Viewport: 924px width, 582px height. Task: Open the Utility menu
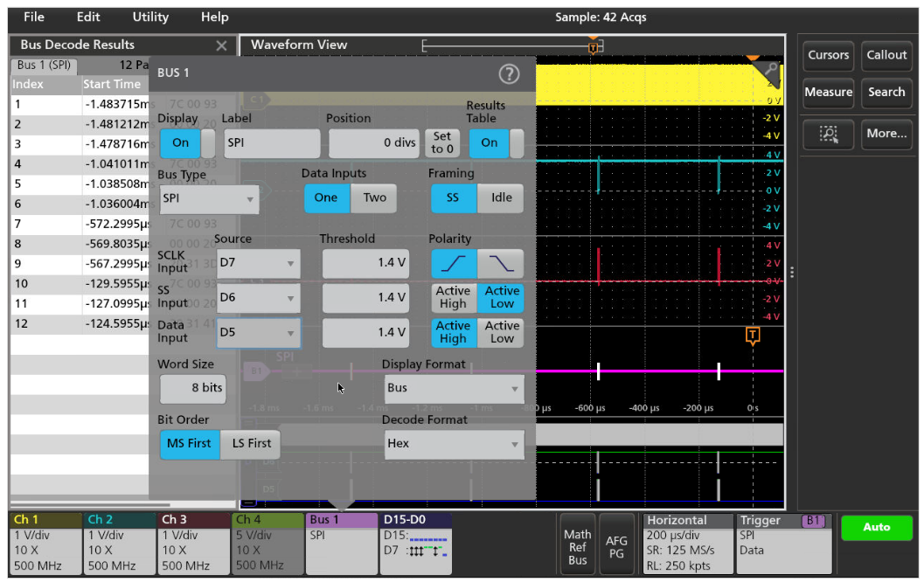tap(150, 17)
